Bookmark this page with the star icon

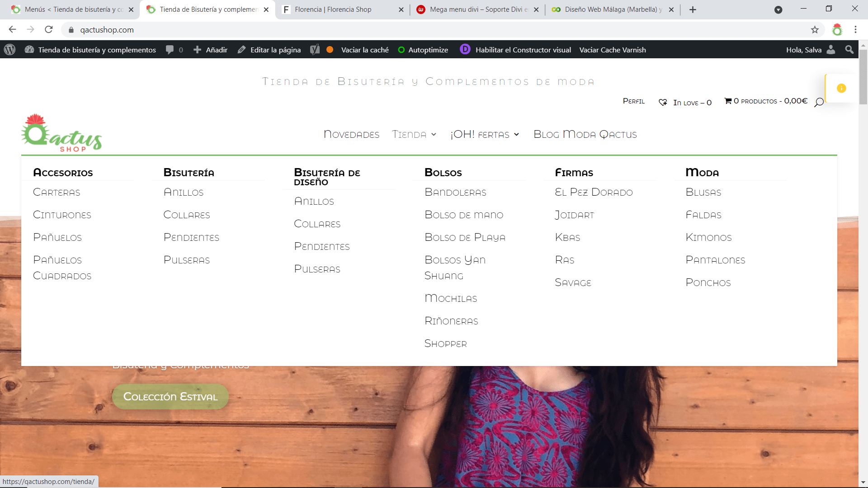[815, 30]
